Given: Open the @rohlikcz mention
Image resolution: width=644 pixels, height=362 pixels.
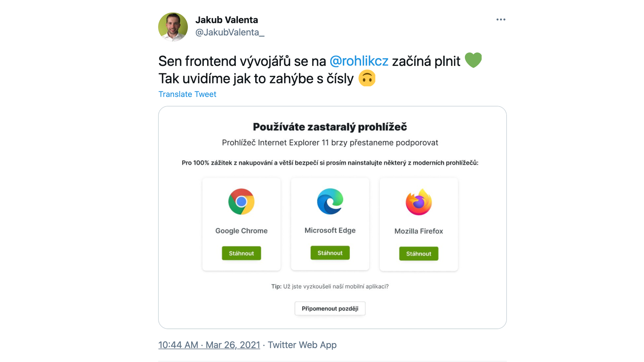Looking at the screenshot, I should pos(359,61).
